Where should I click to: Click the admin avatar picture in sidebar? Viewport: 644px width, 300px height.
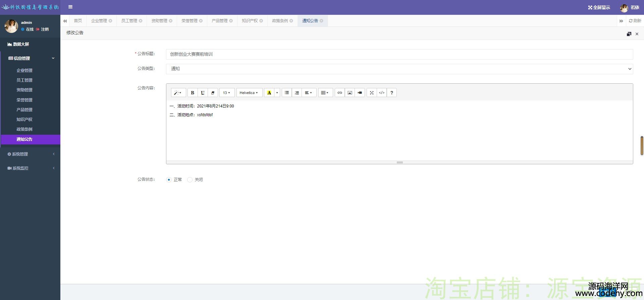pyautogui.click(x=11, y=26)
